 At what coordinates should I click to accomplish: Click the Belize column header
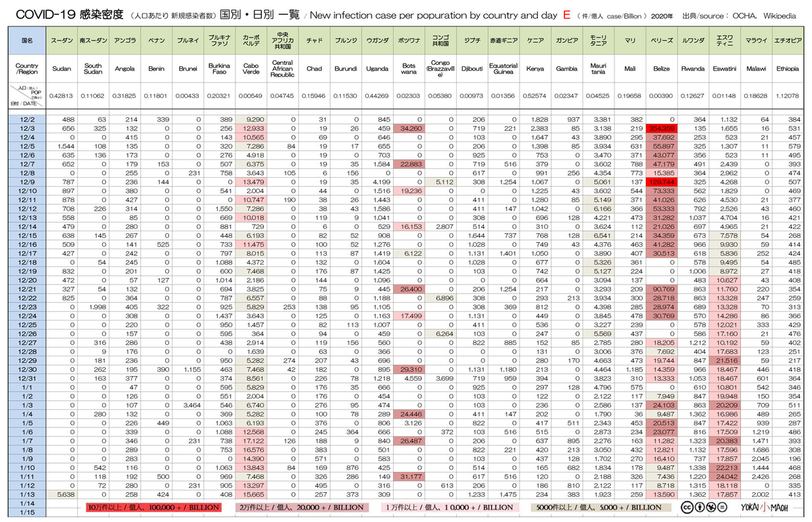click(661, 69)
